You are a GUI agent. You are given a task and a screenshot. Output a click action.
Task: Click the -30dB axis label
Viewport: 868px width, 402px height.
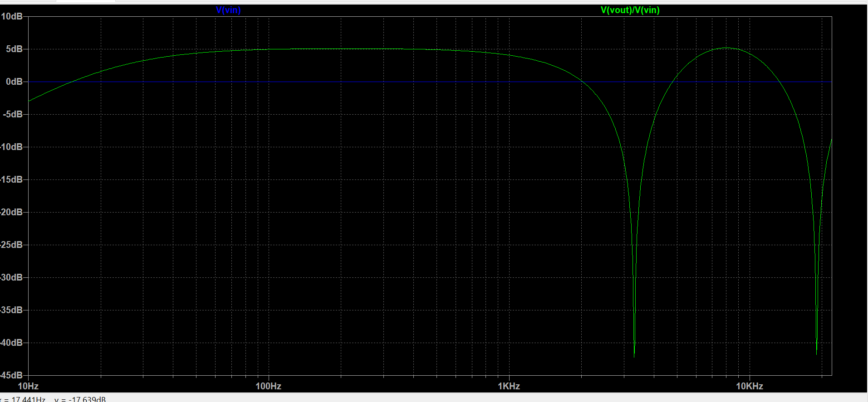click(x=11, y=277)
